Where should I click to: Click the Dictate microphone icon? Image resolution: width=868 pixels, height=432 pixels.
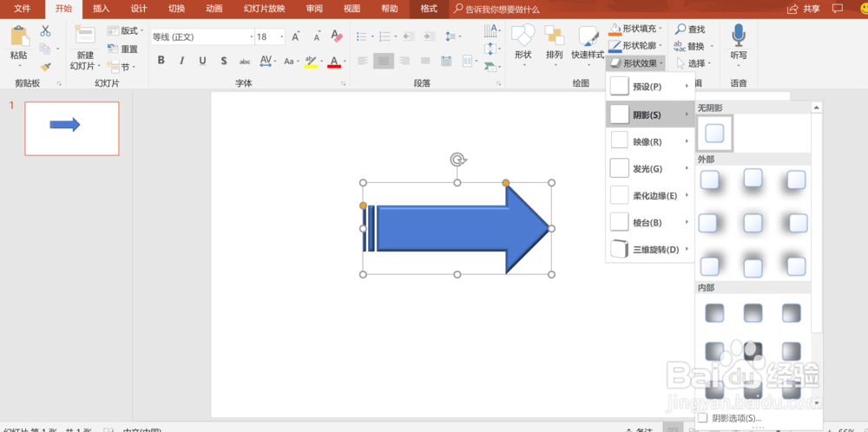coord(739,35)
